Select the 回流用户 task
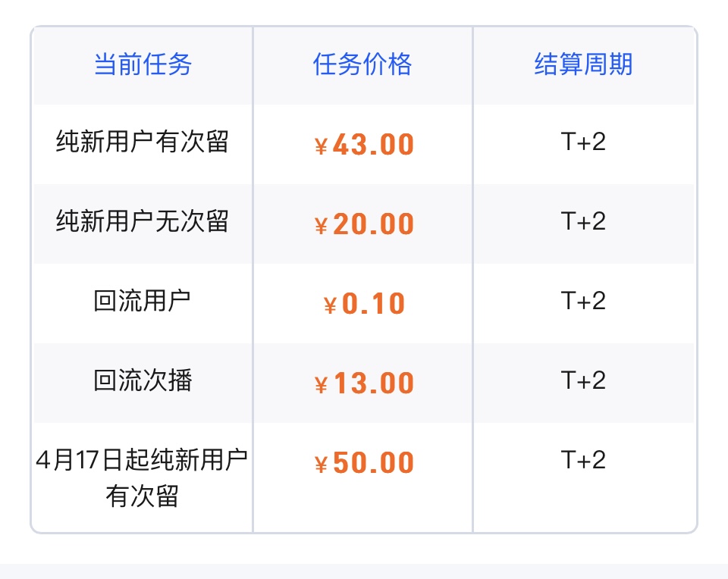 coord(142,301)
